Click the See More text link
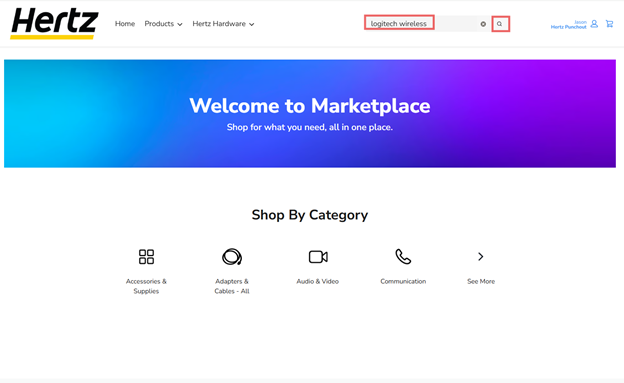624x383 pixels. click(481, 281)
